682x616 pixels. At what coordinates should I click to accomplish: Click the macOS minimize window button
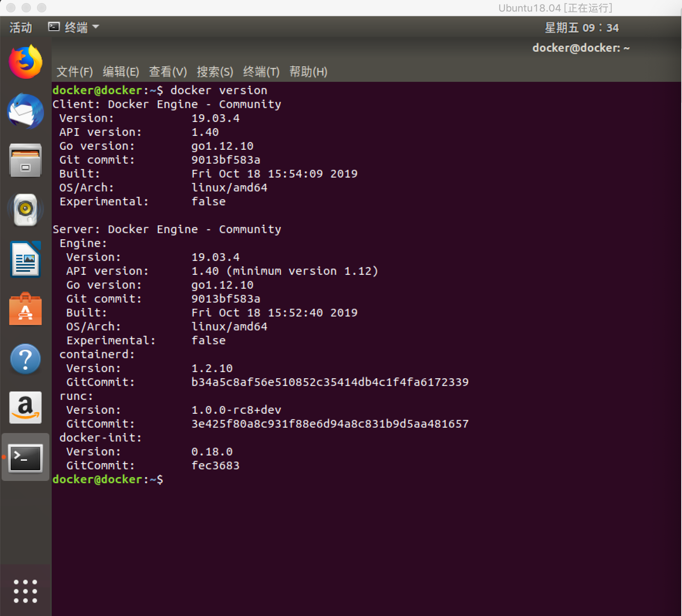(26, 8)
